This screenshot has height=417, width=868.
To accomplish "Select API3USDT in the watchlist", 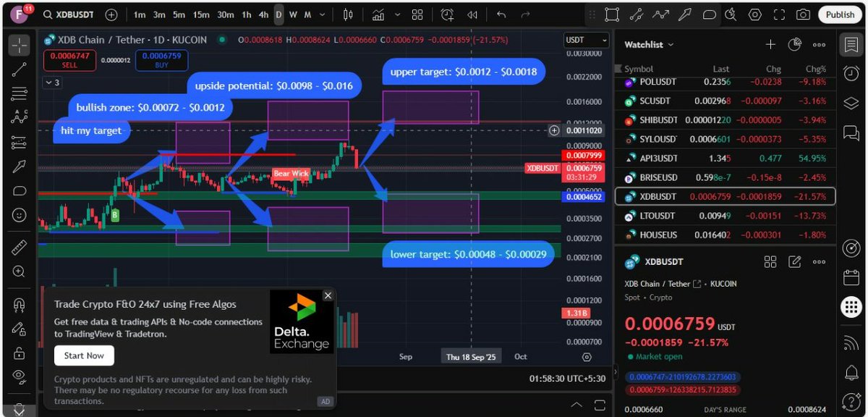I will pyautogui.click(x=725, y=158).
